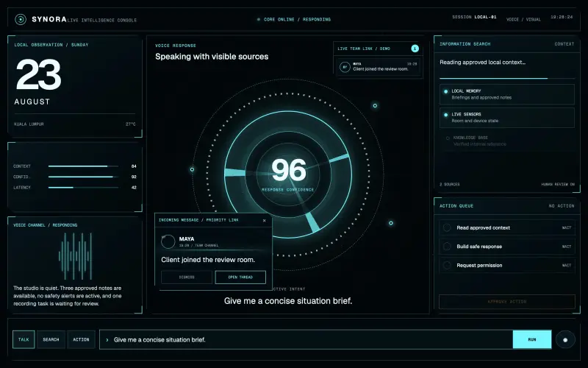Viewport: 588px width, 368px height.
Task: Click Maya's avatar in incoming message
Action: 168,241
